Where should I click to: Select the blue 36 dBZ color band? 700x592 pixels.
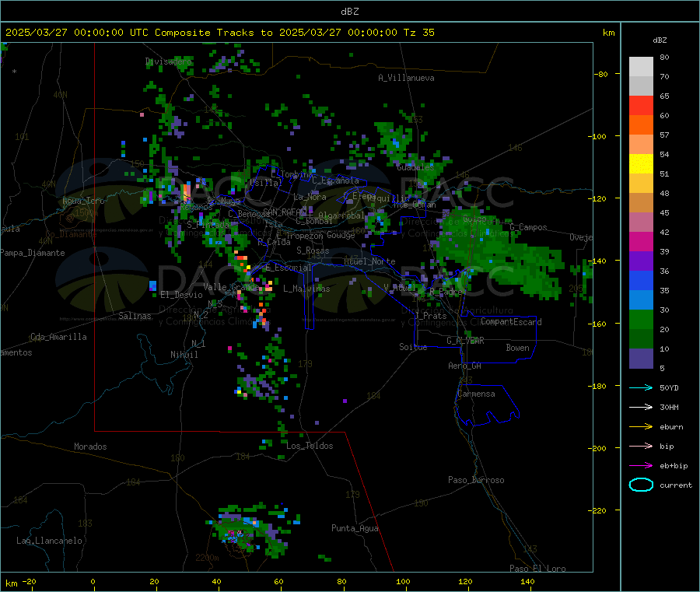coord(641,280)
